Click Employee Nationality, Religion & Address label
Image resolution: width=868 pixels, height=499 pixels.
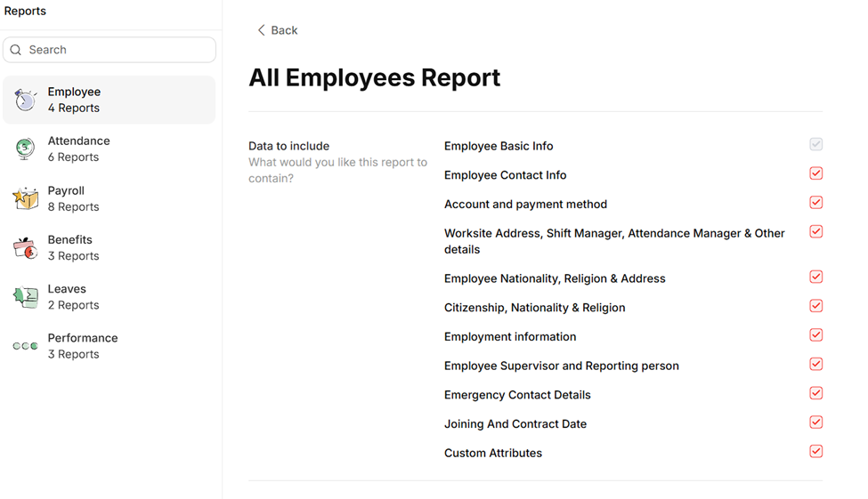[x=555, y=278]
